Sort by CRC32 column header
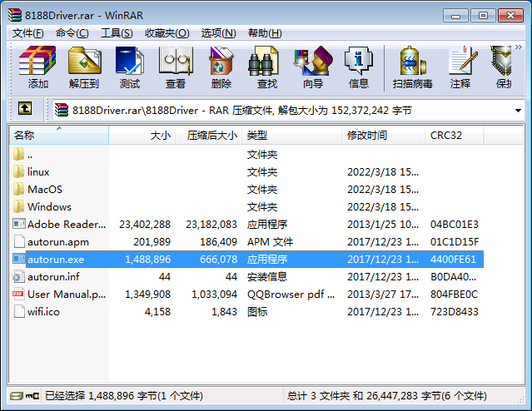532x411 pixels. coord(455,136)
